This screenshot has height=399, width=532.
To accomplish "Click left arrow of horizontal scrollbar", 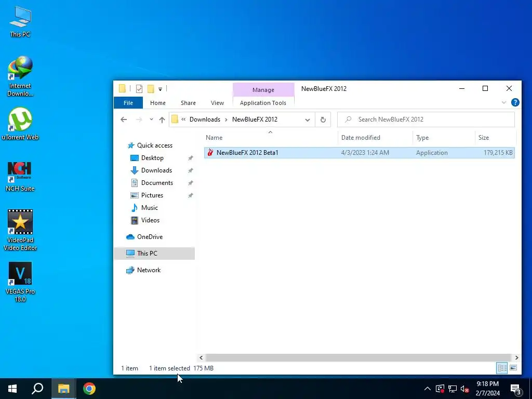I will click(x=201, y=357).
